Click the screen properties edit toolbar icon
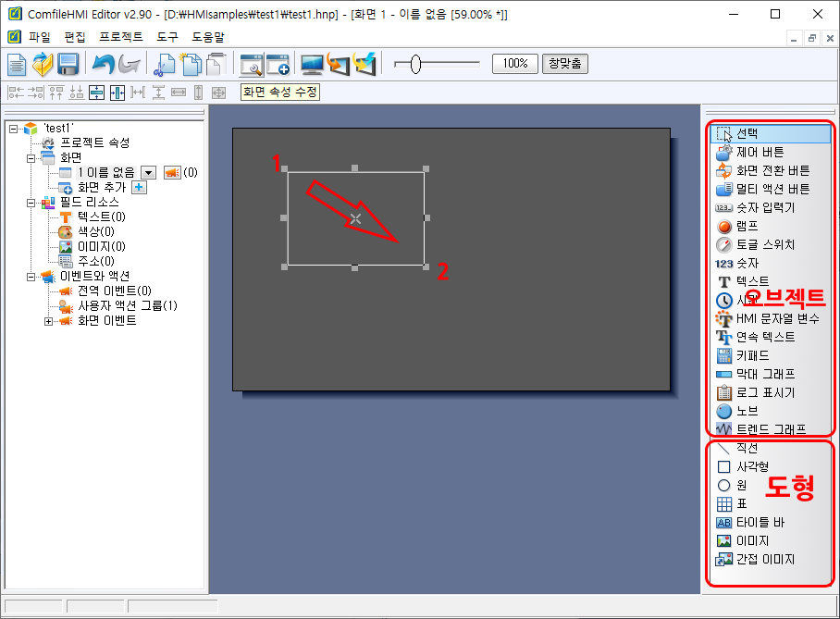 tap(252, 64)
